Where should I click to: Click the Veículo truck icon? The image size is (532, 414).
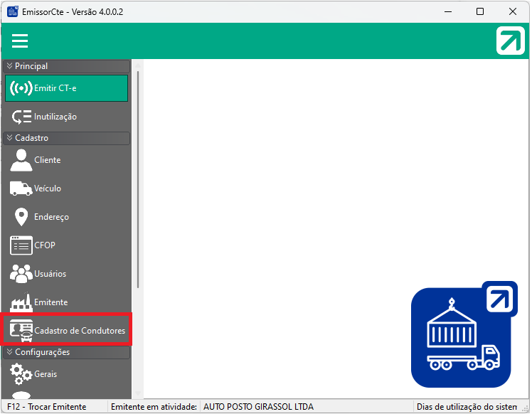click(x=21, y=189)
